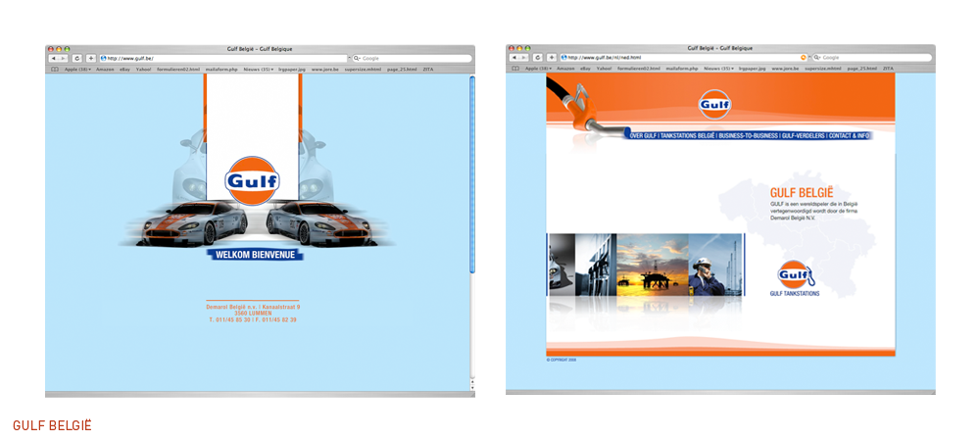Select the BUSINESS-TO-BUSINESS menu item
This screenshot has width=980, height=441.
pos(748,135)
